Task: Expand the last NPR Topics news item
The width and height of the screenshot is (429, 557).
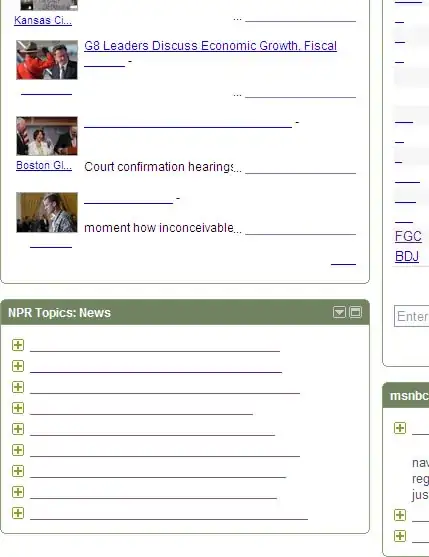Action: point(18,513)
